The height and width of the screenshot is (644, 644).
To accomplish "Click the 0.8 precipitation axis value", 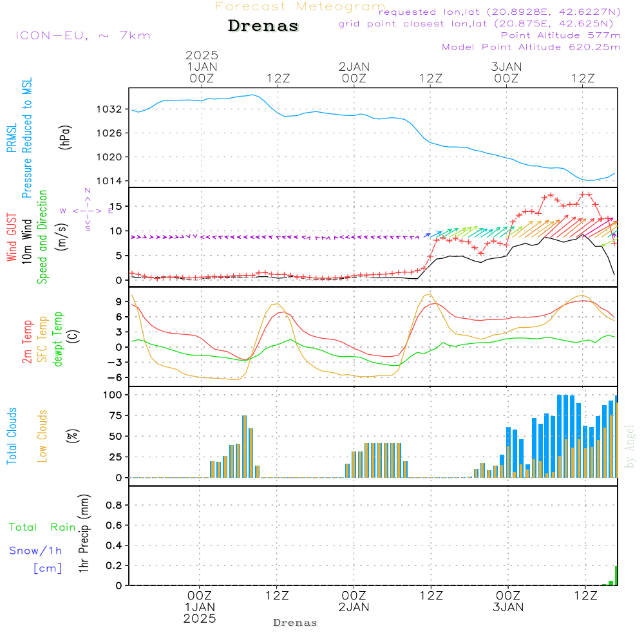I will tap(114, 505).
